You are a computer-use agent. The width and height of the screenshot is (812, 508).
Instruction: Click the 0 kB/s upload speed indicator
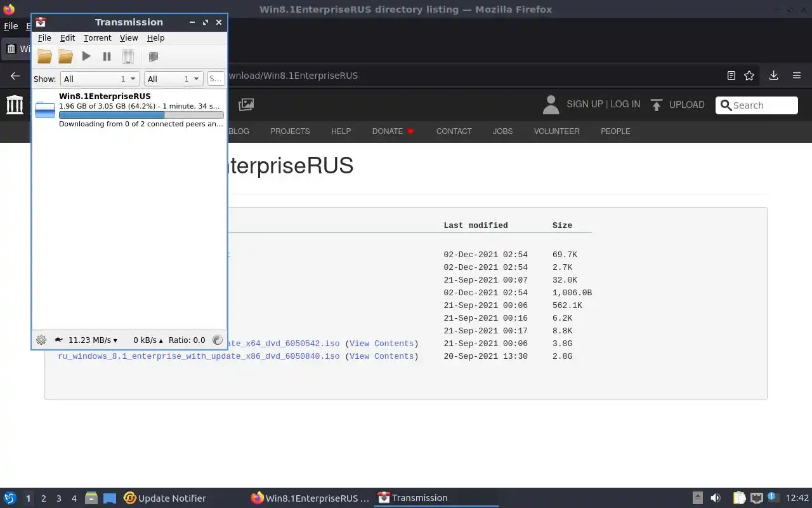pos(148,340)
